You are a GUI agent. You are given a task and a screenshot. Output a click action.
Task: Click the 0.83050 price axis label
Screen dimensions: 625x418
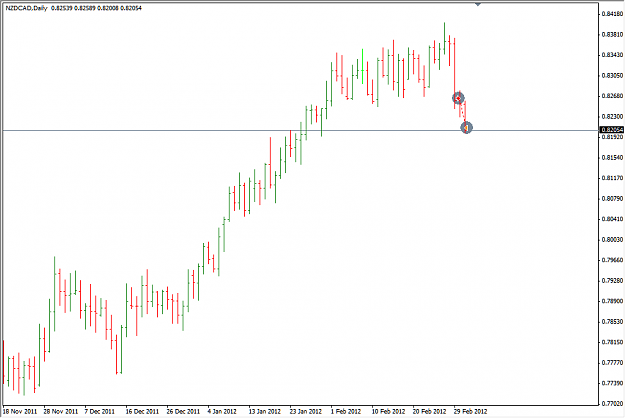(x=612, y=75)
